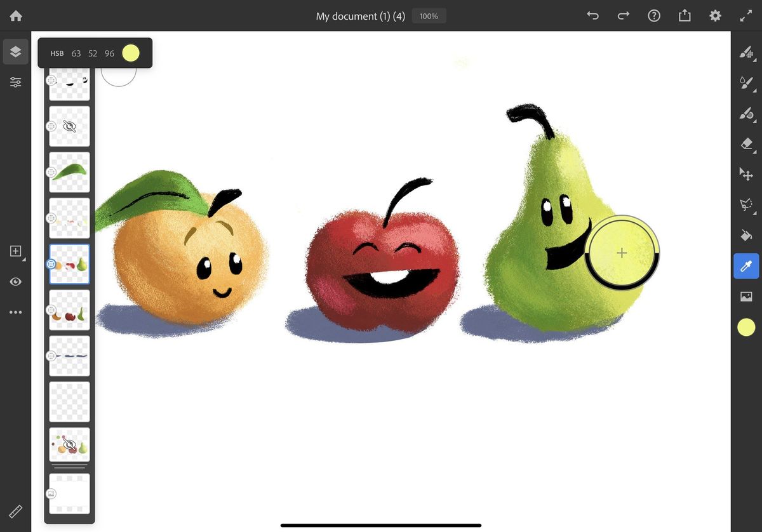Select the Paint bucket fill tool
The width and height of the screenshot is (762, 532).
point(747,236)
